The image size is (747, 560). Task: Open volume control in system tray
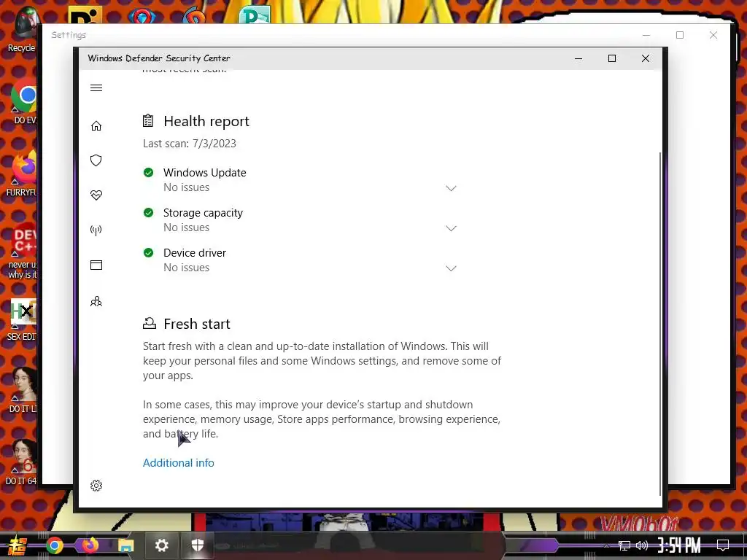[642, 545]
